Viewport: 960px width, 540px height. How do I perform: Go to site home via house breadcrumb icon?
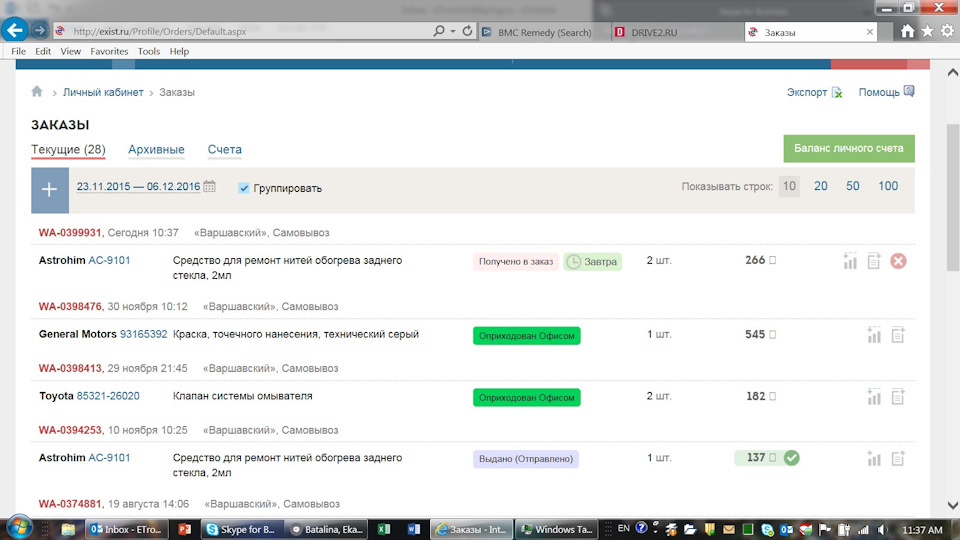coord(37,92)
